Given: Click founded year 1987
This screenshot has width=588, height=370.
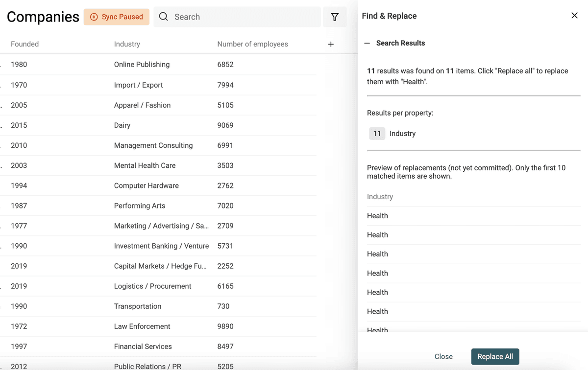Looking at the screenshot, I should [19, 206].
